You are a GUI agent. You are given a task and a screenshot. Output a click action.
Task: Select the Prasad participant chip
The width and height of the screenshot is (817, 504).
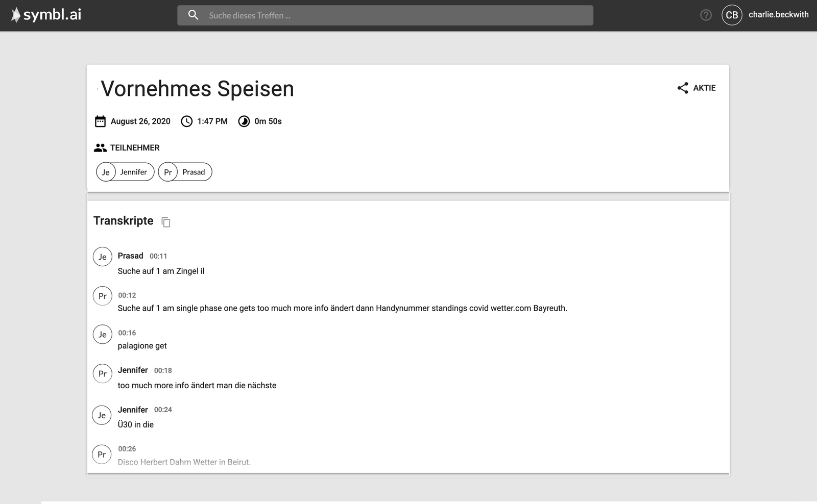tap(185, 172)
